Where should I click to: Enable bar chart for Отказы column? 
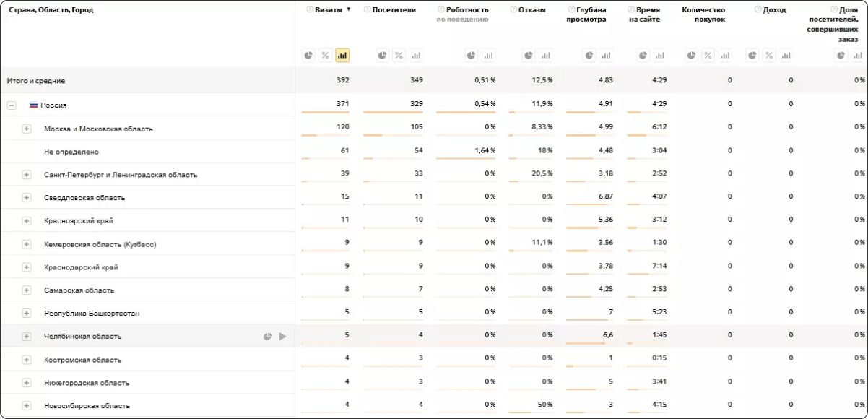(546, 56)
